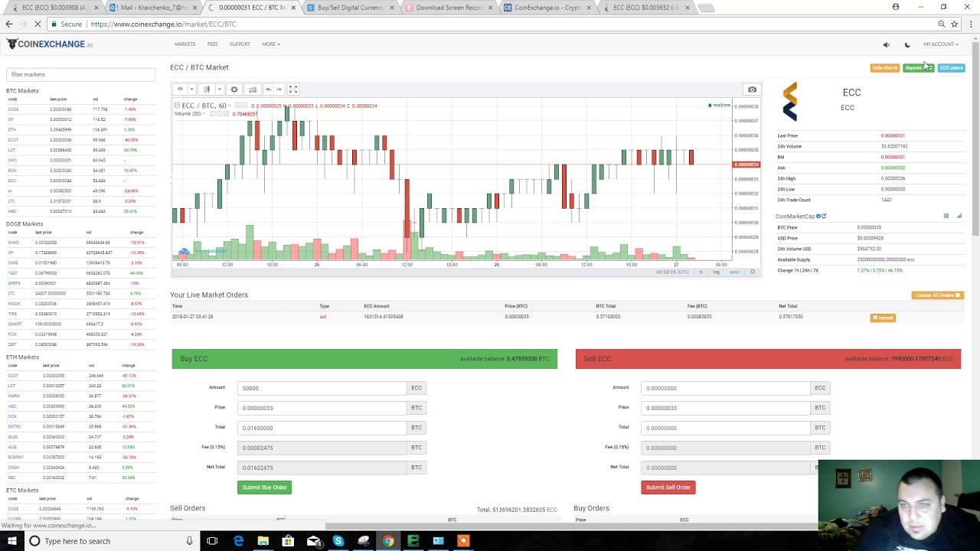
Task: Mute site sounds with the speaker icon
Action: click(887, 44)
